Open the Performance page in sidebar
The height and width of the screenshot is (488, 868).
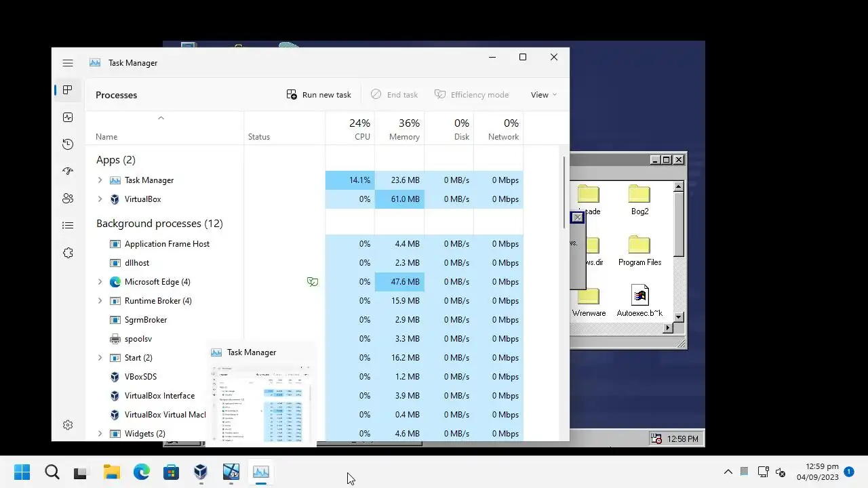click(x=68, y=117)
